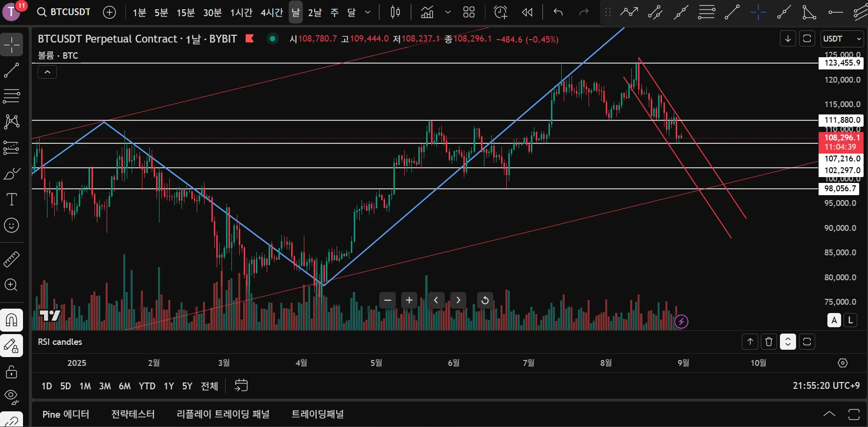Open the Pine 에디터 tab
The height and width of the screenshot is (427, 868).
(66, 414)
